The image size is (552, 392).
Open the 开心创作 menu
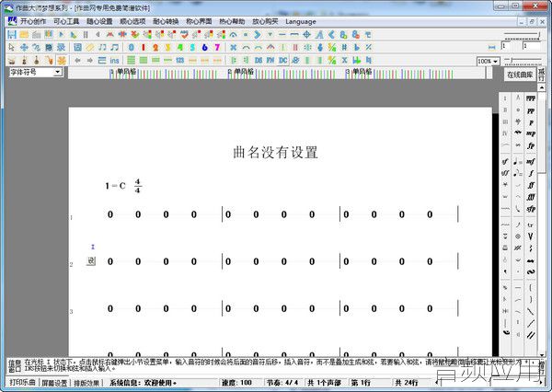tap(33, 21)
